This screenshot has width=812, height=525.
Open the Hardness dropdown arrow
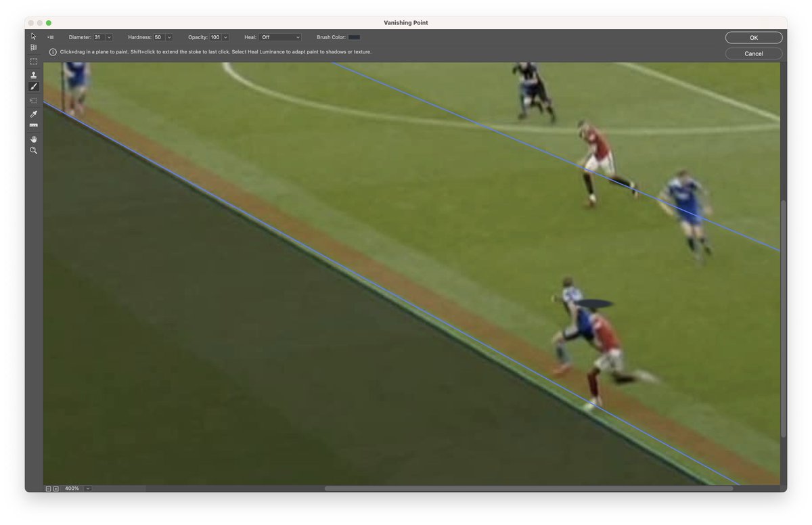(x=169, y=37)
